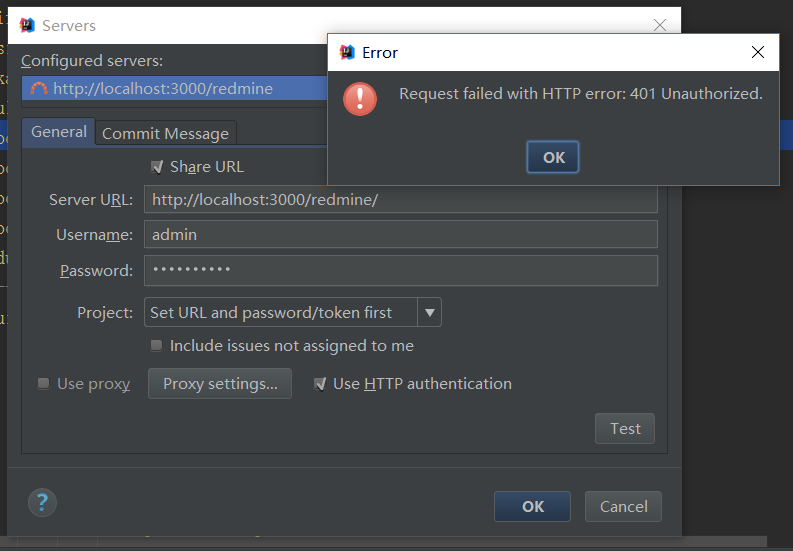Open the Commit Message tab

click(165, 134)
